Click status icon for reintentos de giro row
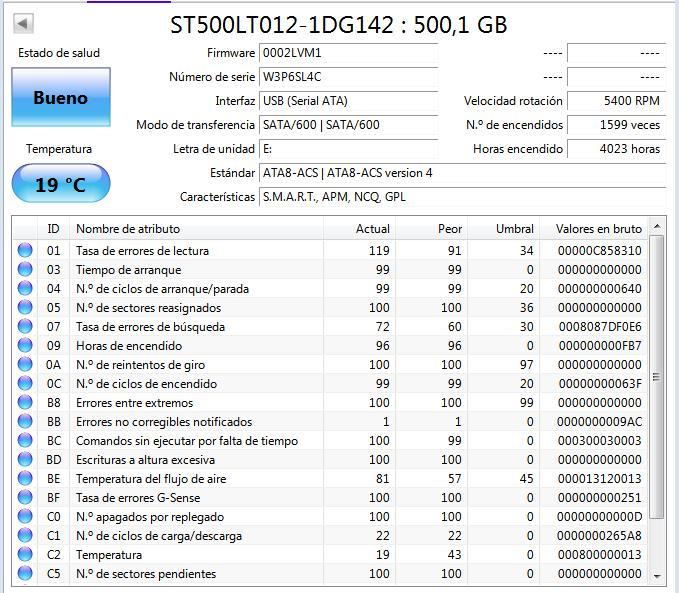Viewport: 679px width, 593px height. point(25,364)
